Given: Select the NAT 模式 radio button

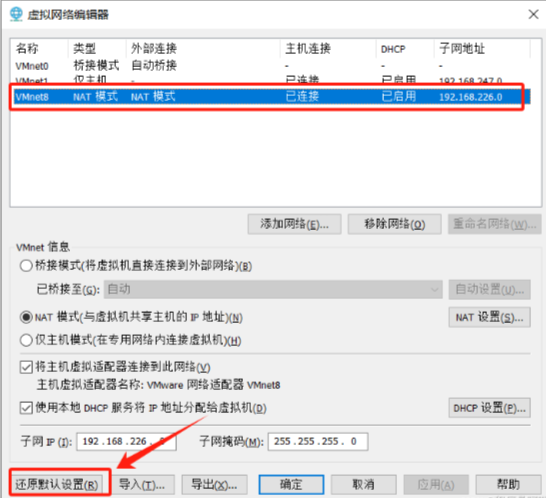Looking at the screenshot, I should [26, 317].
